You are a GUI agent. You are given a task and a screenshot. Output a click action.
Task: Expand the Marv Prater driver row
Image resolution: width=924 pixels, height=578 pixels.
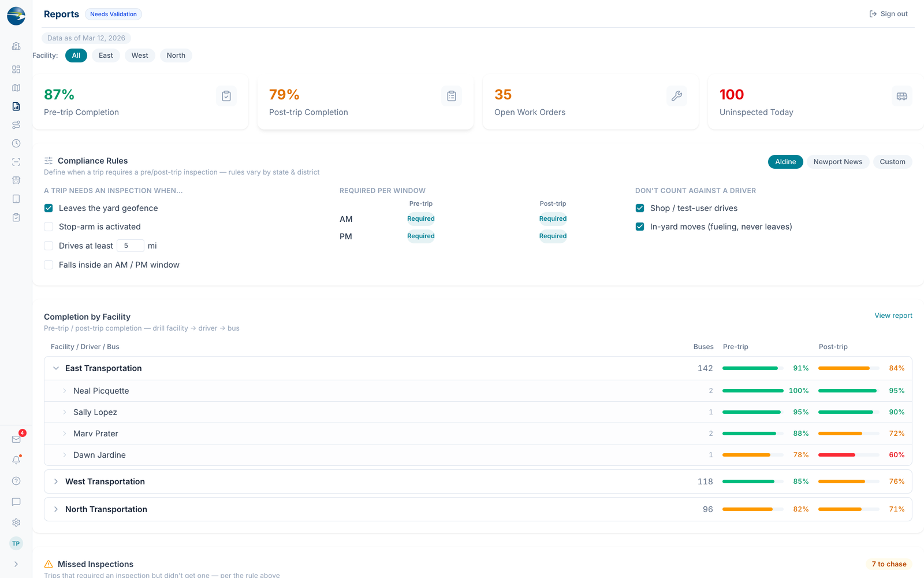pyautogui.click(x=478, y=433)
